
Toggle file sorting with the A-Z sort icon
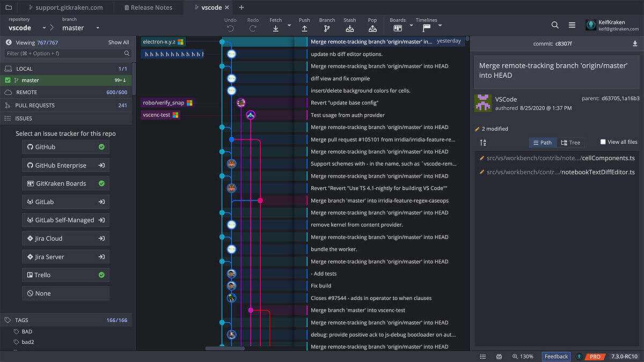pyautogui.click(x=482, y=142)
